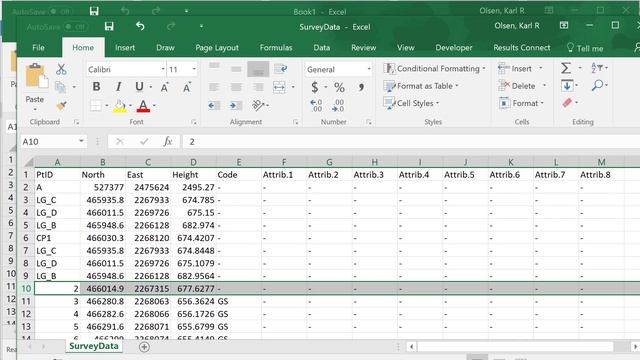Open the File tab

(x=38, y=48)
